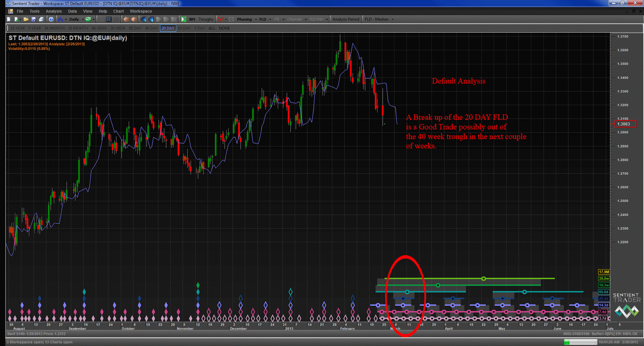
Task: Click the green progress bar in status bar
Action: (580, 342)
